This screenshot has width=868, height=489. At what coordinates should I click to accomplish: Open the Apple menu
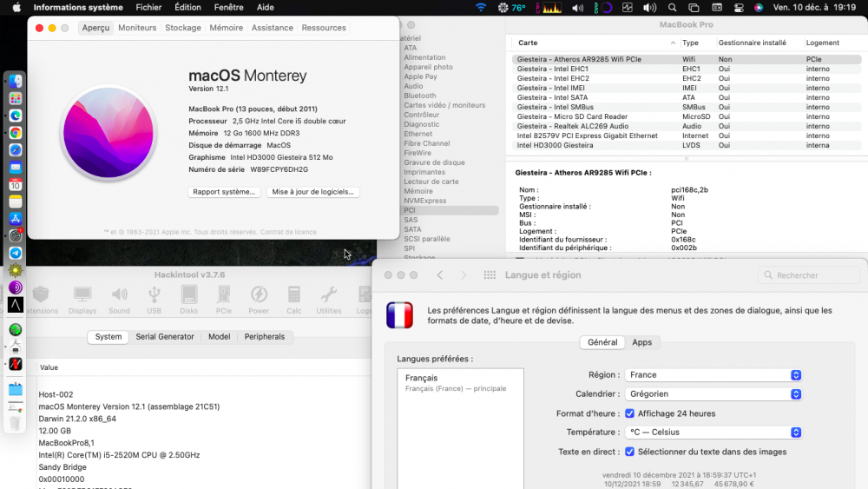pyautogui.click(x=16, y=7)
